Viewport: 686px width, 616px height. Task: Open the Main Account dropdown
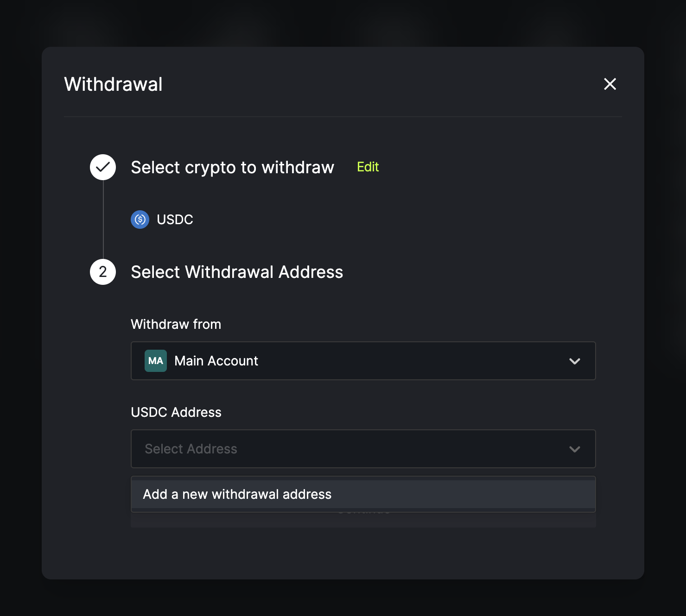[x=363, y=361]
